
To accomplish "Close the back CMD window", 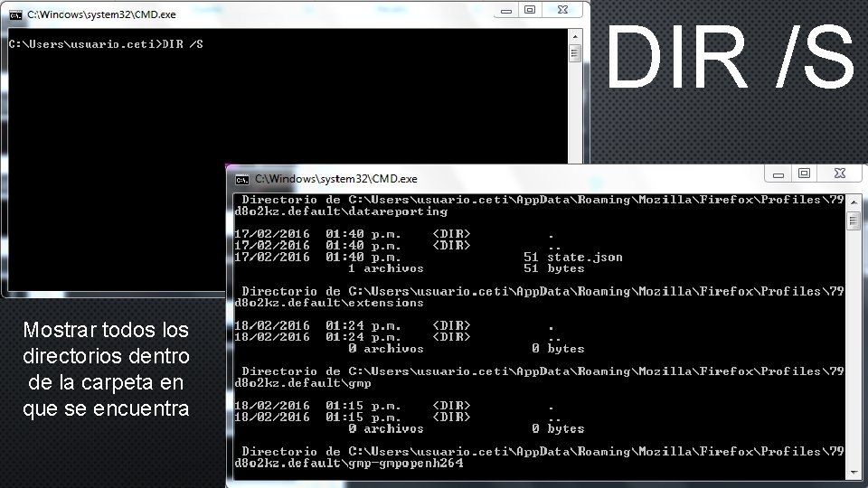I will click(x=562, y=10).
